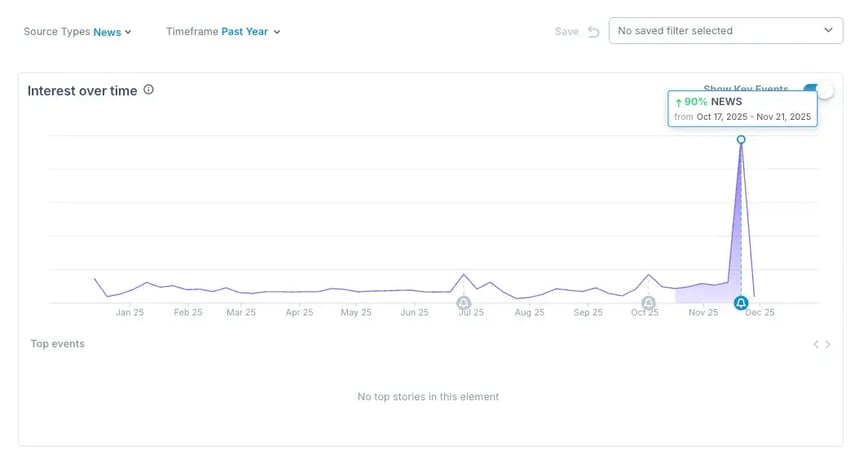The height and width of the screenshot is (463, 859).
Task: Click the Save filter button
Action: click(x=566, y=31)
